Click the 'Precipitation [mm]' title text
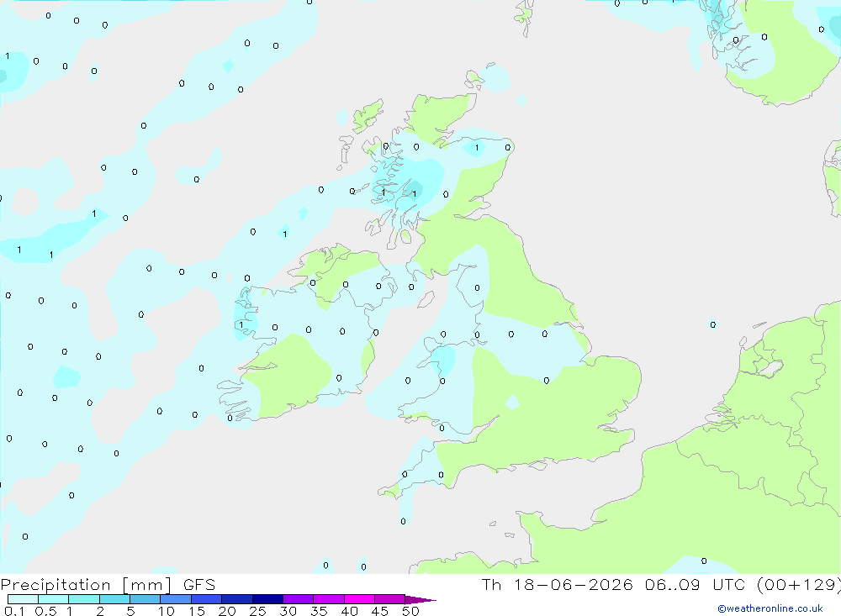Viewport: 841px width, 616px height. (x=86, y=585)
